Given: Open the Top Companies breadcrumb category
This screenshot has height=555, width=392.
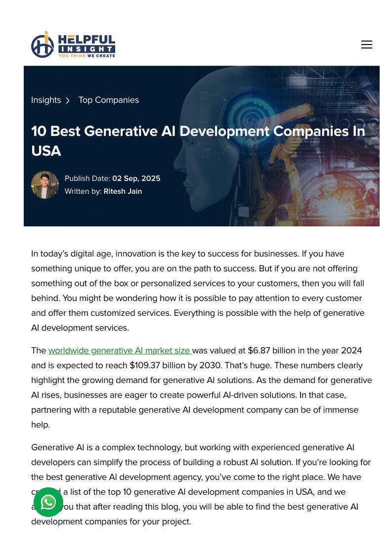Looking at the screenshot, I should (x=108, y=100).
